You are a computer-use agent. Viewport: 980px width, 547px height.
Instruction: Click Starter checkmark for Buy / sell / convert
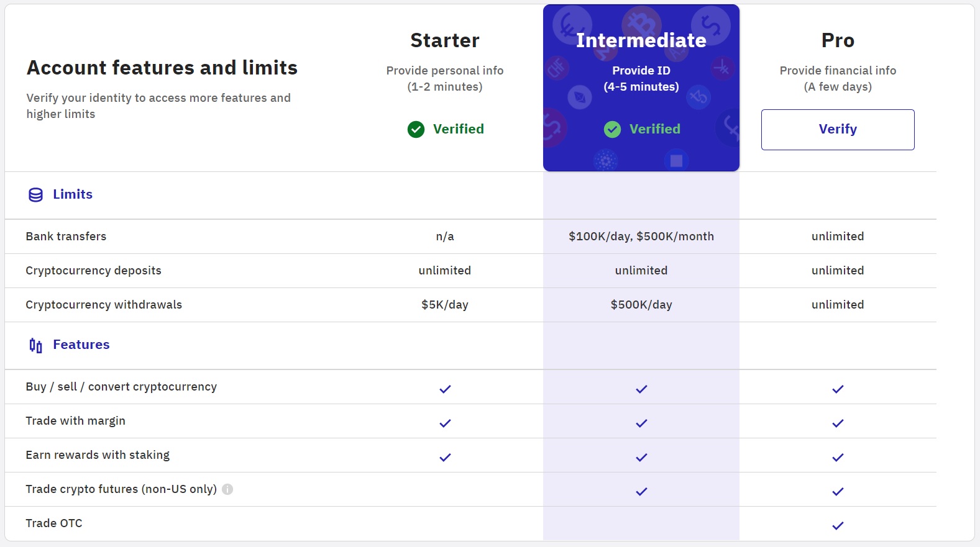(x=445, y=389)
